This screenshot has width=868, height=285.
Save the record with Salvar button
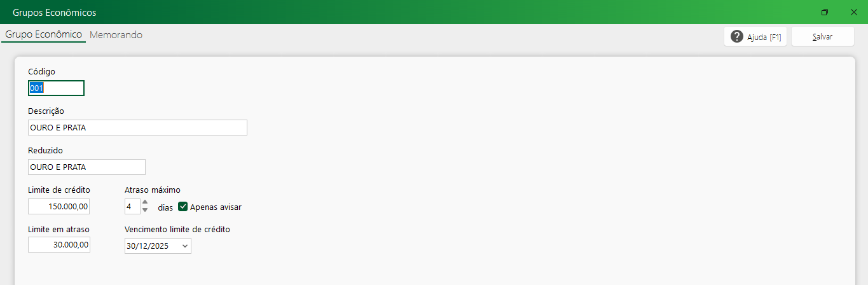coord(822,37)
